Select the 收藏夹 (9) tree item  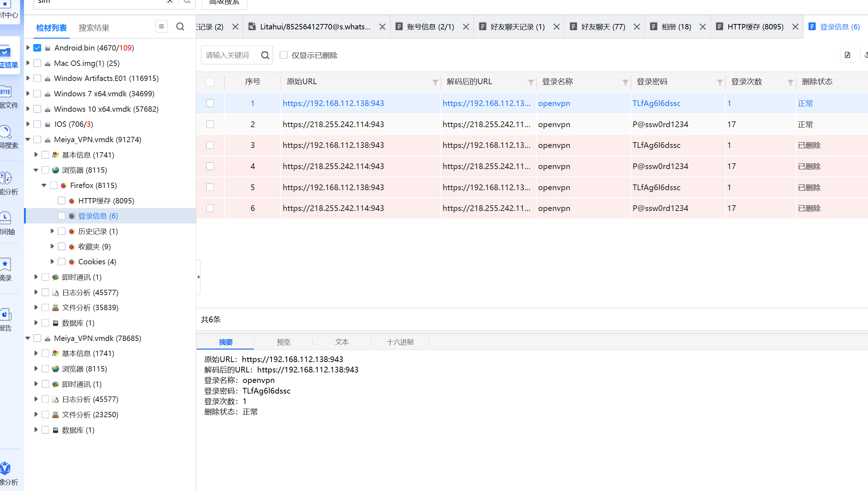point(94,247)
